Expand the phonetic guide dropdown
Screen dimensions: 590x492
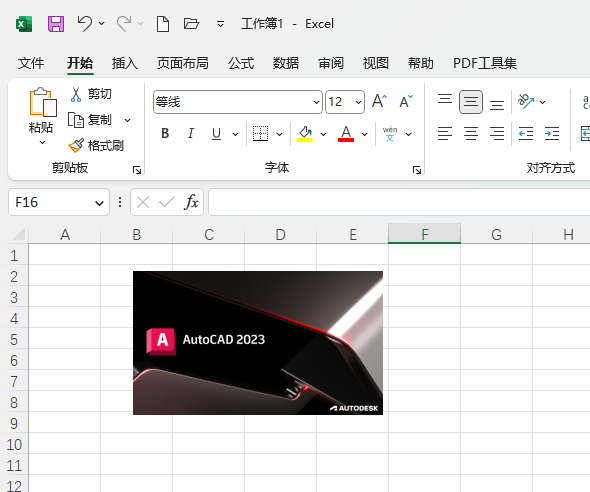tap(409, 134)
